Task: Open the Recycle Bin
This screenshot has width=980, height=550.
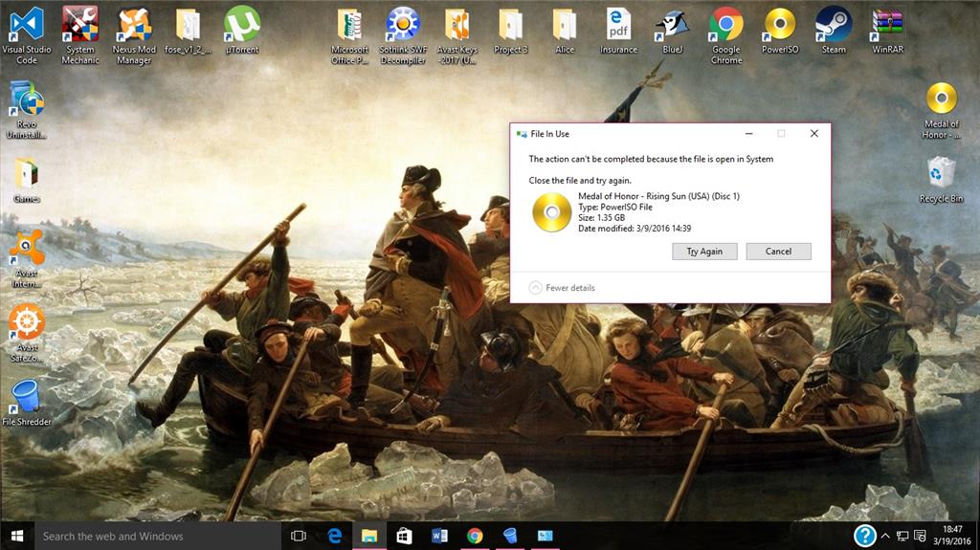Action: coord(942,180)
